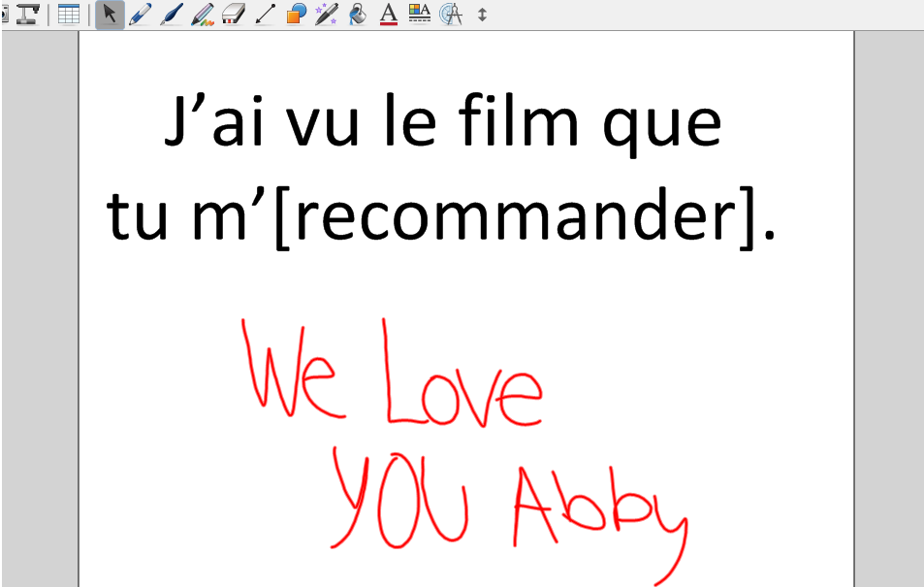Select the Lines drawing tool
The height and width of the screenshot is (587, 924).
pos(264,14)
